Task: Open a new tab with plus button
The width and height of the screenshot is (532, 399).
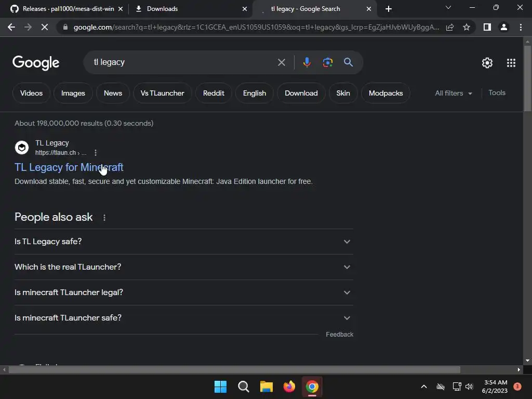Action: 389,9
